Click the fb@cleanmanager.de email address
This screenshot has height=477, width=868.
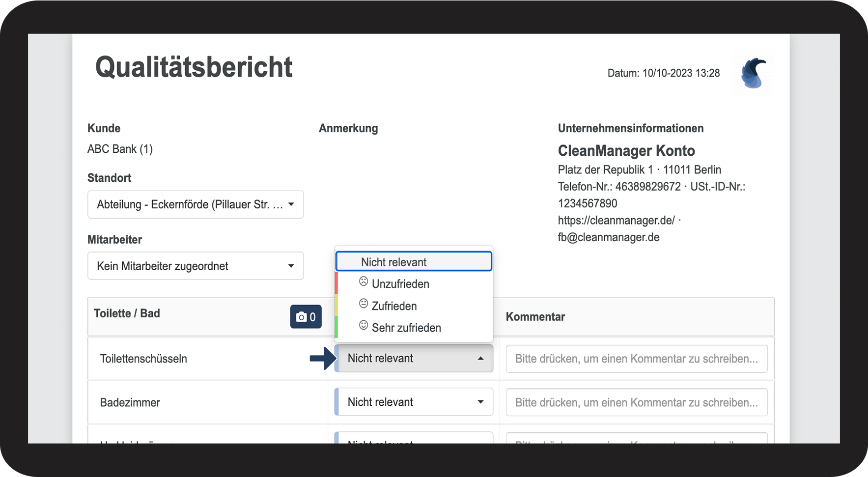[609, 237]
